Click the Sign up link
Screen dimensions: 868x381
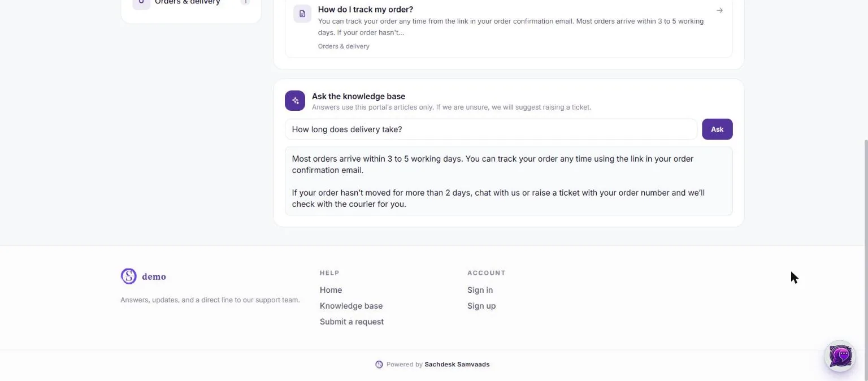(481, 306)
